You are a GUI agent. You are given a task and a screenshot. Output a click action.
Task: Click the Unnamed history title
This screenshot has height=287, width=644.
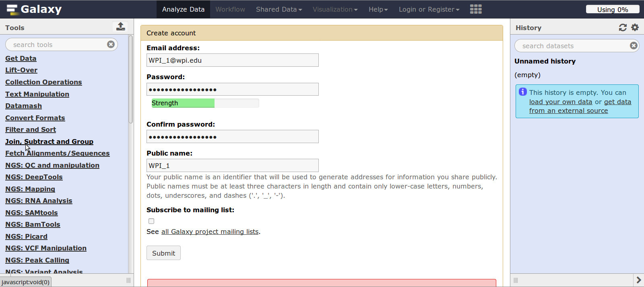click(x=545, y=61)
